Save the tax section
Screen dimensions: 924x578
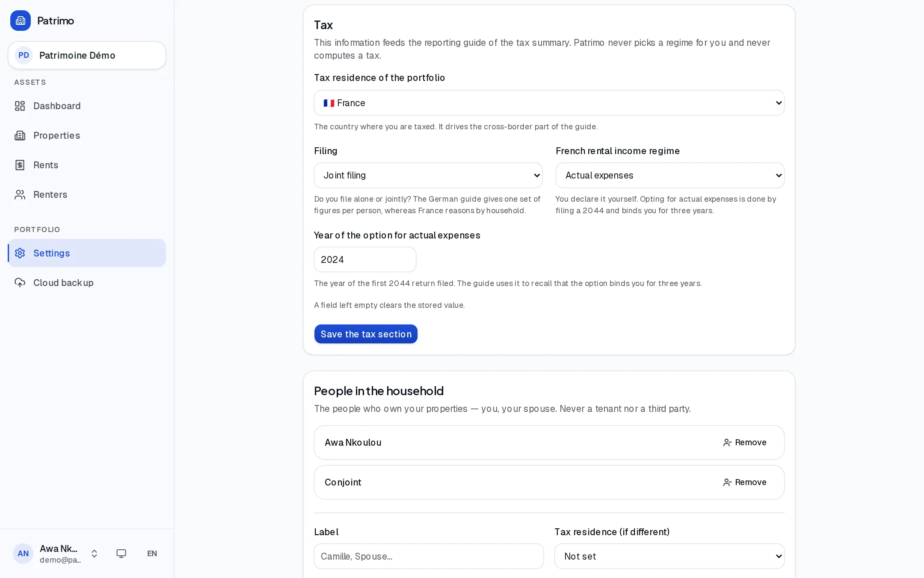pos(366,334)
